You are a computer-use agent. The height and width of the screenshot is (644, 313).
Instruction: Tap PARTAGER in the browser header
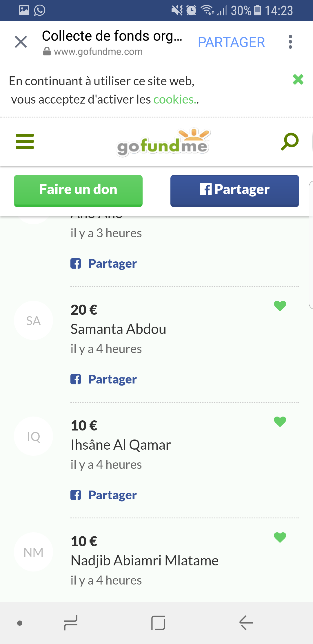(231, 42)
